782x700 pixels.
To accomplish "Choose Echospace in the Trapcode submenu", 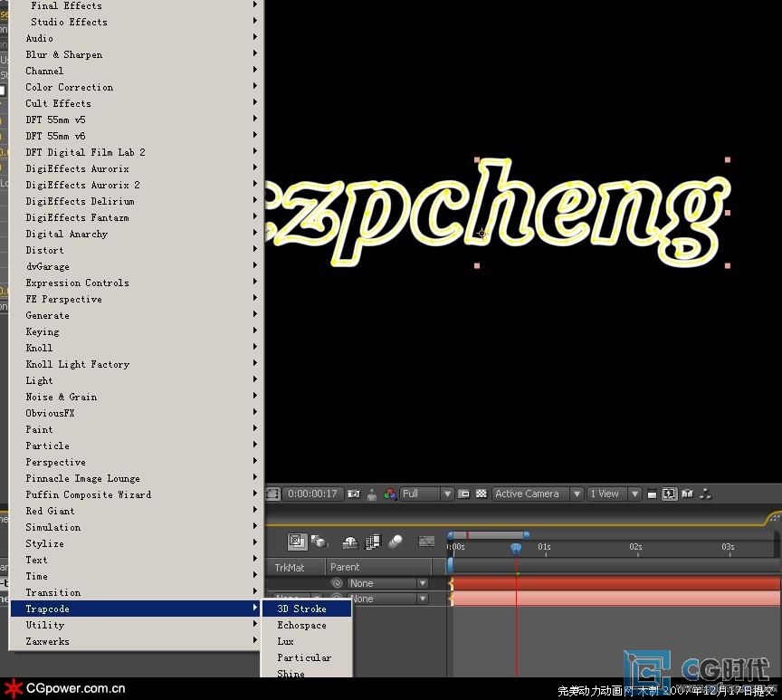I will (307, 625).
